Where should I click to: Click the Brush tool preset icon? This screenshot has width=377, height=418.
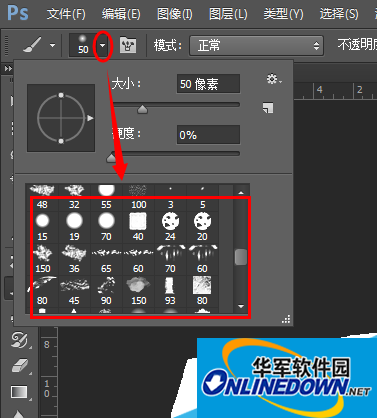(x=33, y=45)
